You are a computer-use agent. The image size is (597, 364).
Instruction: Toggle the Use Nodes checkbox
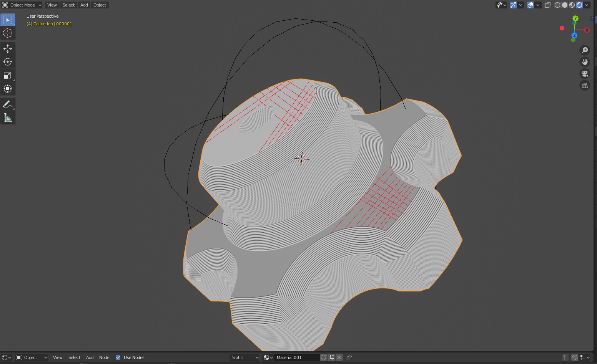(118, 357)
